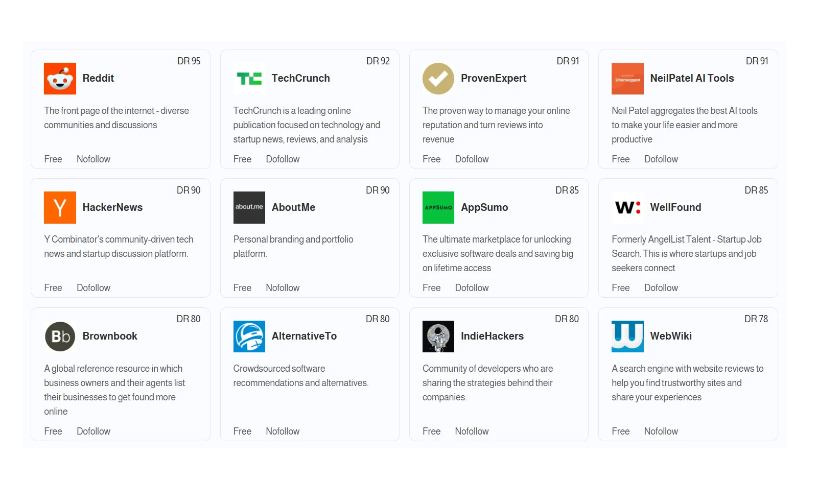The image size is (818, 504).
Task: Click the Reddit alien logo
Action: click(x=60, y=79)
